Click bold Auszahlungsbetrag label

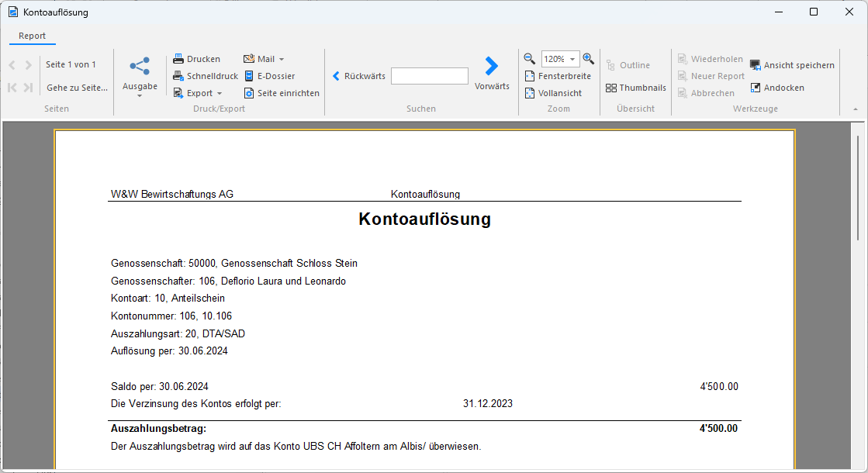point(158,428)
